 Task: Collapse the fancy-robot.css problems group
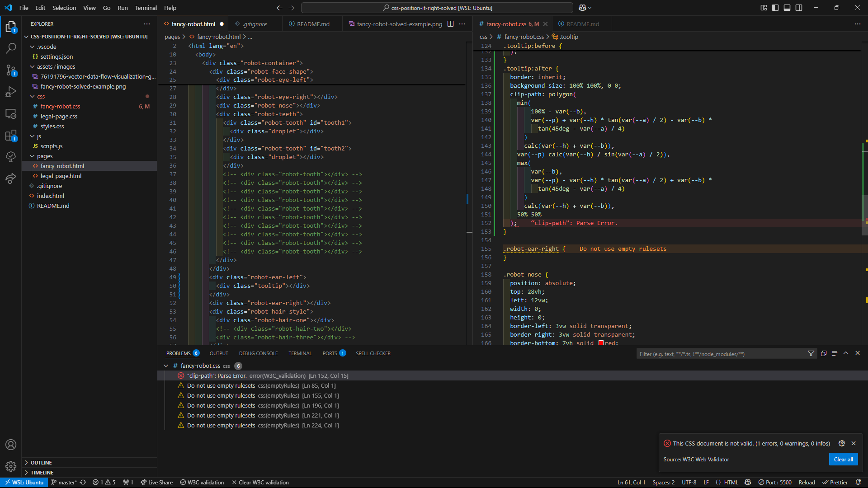pyautogui.click(x=166, y=366)
